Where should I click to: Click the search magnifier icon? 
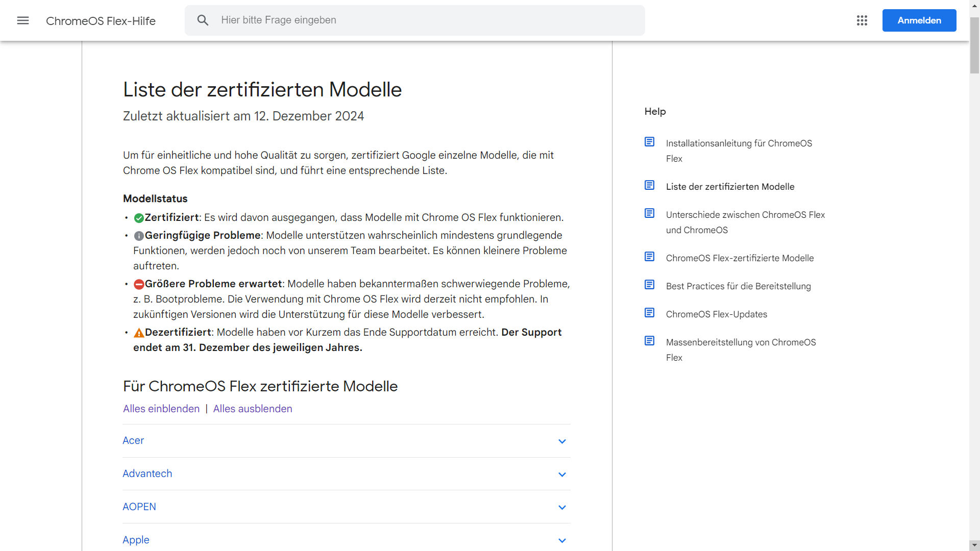click(x=203, y=20)
